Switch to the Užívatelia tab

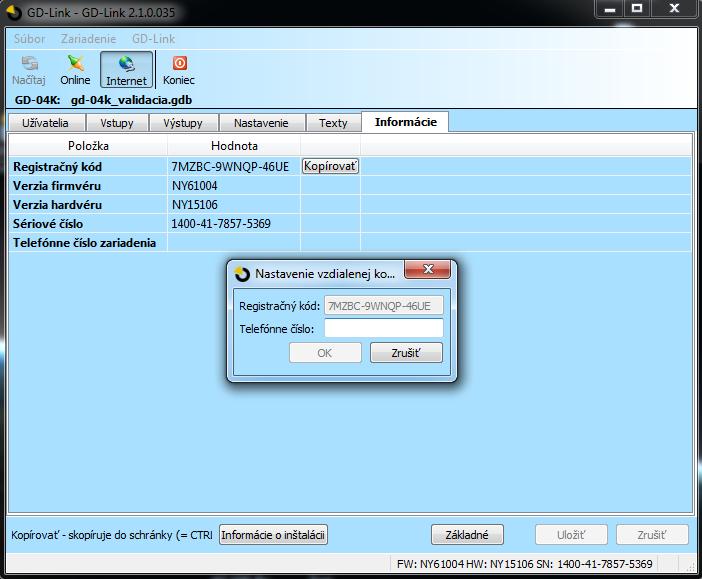pyautogui.click(x=45, y=123)
